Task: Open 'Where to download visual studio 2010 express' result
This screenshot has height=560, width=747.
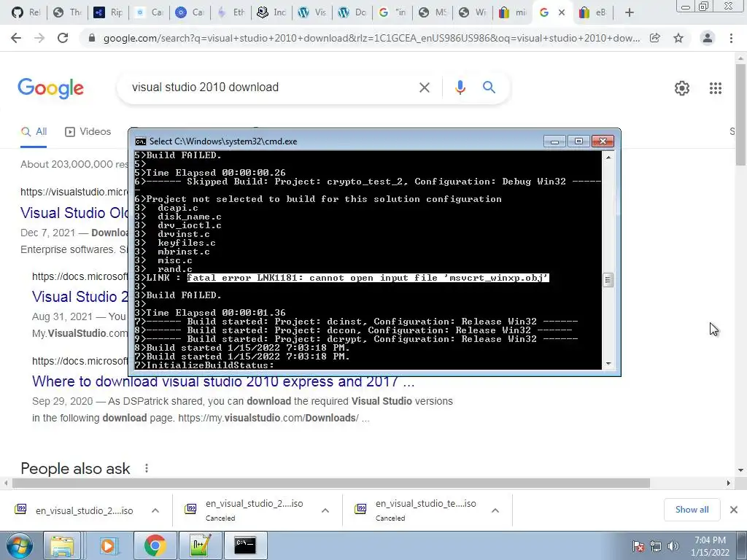Action: tap(223, 381)
